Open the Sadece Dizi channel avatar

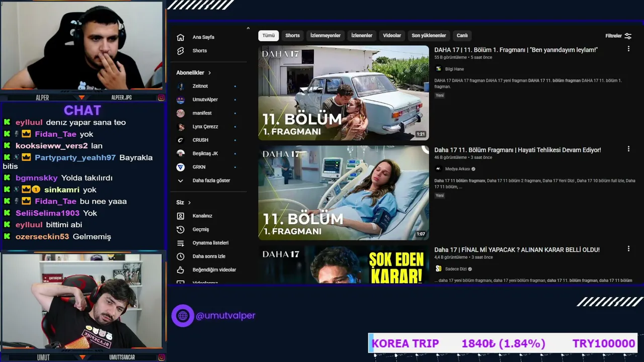pos(438,269)
